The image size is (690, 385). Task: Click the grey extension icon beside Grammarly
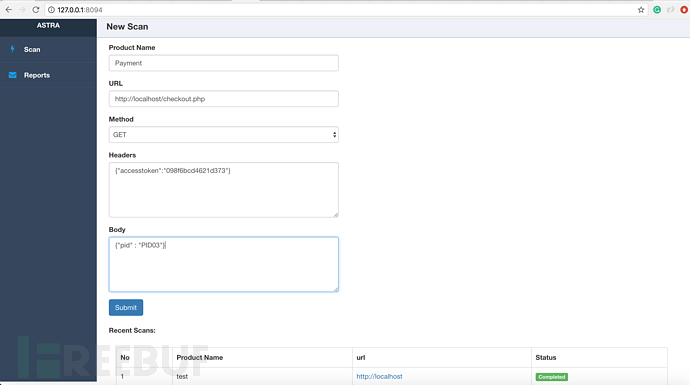tap(671, 10)
